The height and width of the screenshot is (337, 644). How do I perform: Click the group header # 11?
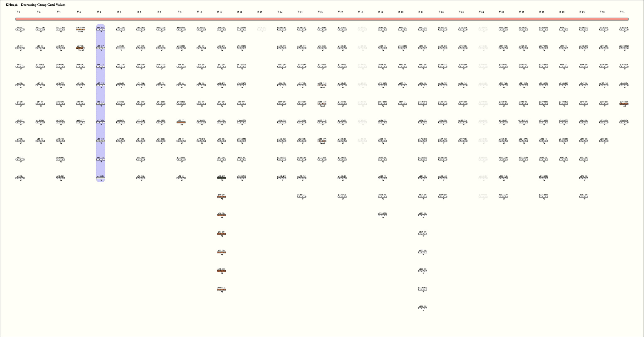click(219, 12)
